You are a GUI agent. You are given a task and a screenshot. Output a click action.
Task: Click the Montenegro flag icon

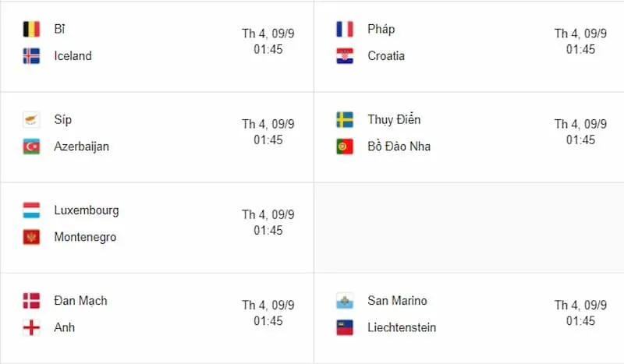[x=31, y=237]
